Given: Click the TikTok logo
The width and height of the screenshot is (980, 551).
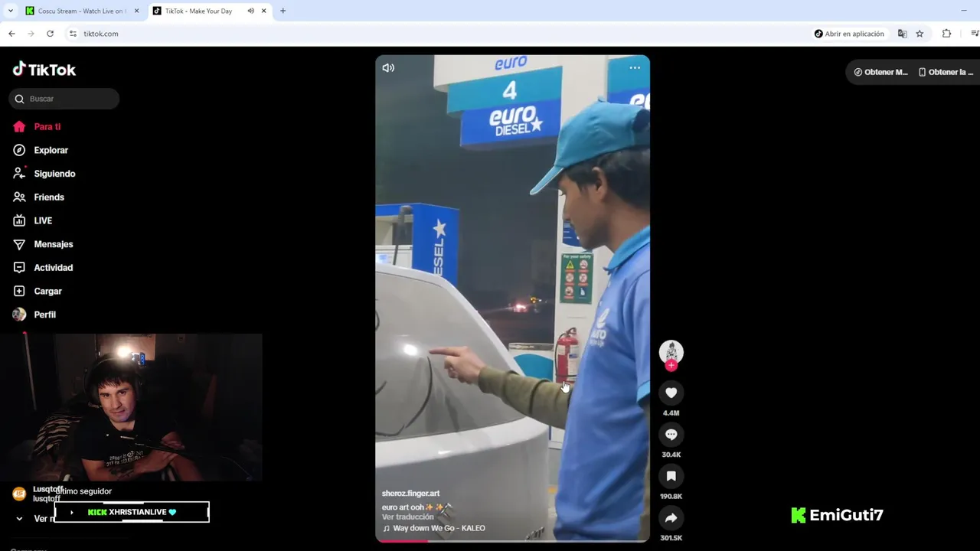Looking at the screenshot, I should pyautogui.click(x=44, y=70).
